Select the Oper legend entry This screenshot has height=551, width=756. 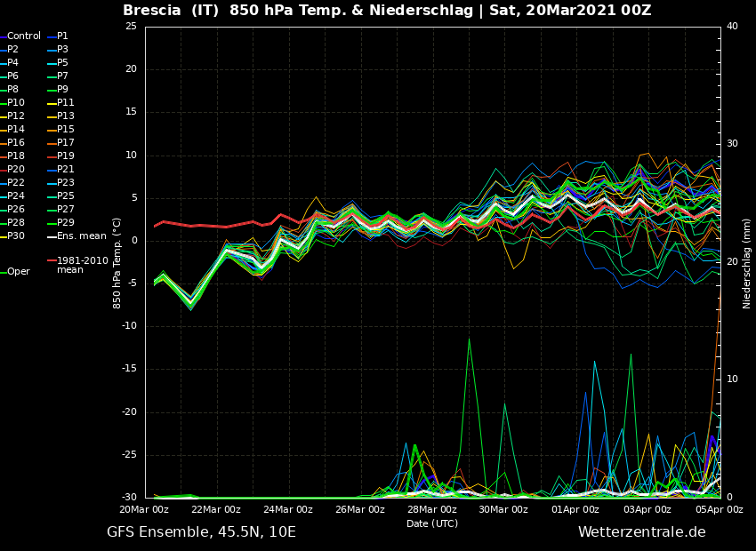19,272
